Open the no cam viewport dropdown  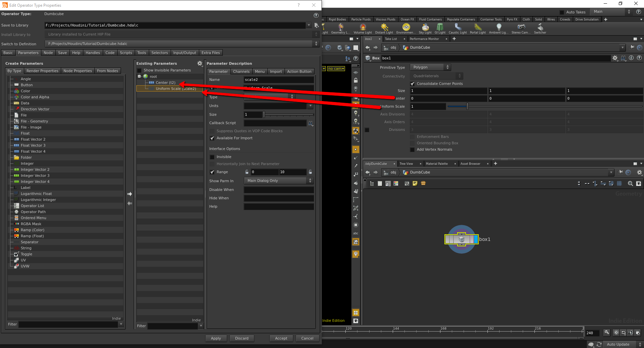click(x=336, y=68)
